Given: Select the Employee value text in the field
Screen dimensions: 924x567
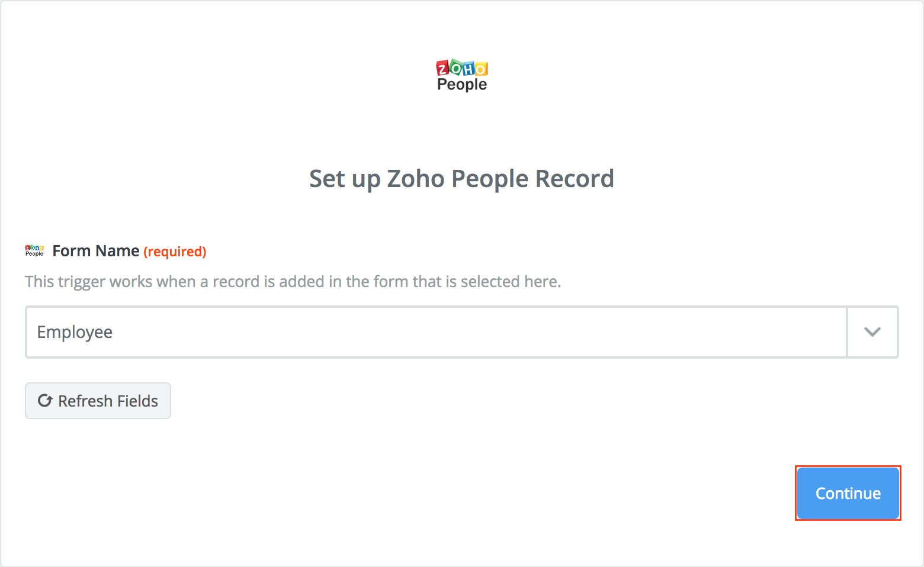Looking at the screenshot, I should (75, 332).
